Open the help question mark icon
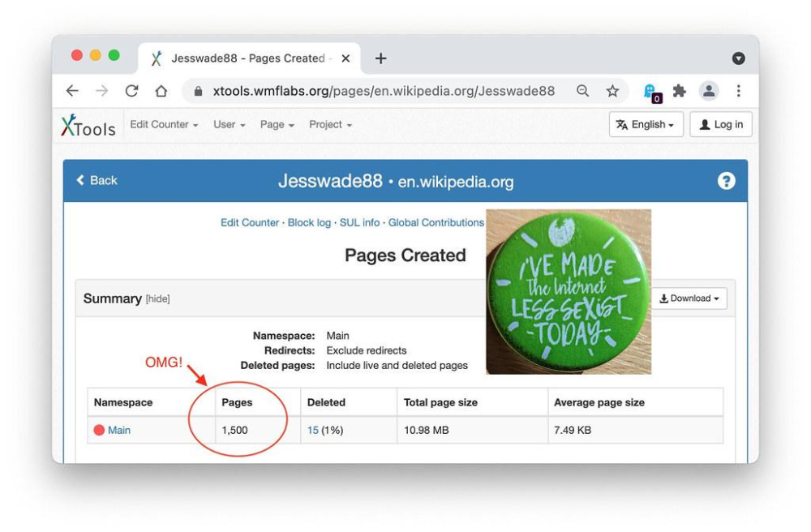This screenshot has height=532, width=811. 726,181
